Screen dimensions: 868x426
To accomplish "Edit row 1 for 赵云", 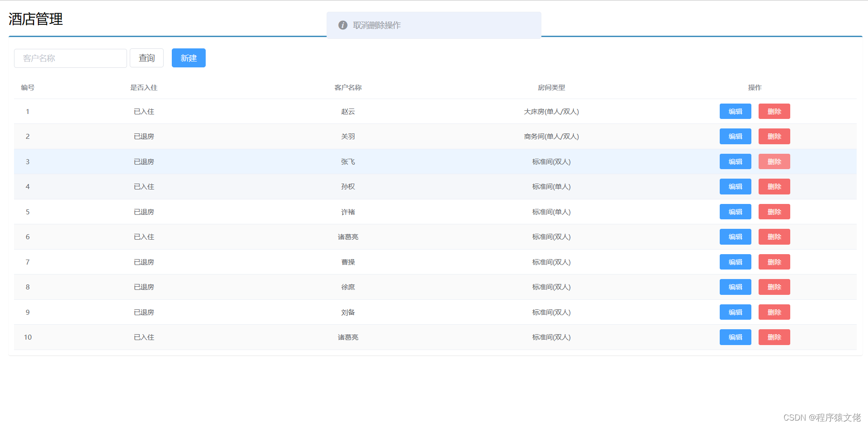I will point(735,111).
